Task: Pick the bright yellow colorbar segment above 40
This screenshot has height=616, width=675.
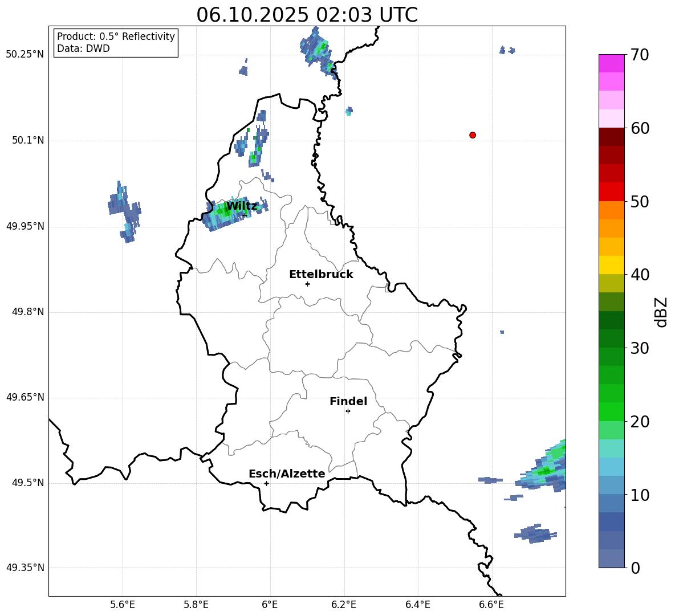Action: coord(611,265)
